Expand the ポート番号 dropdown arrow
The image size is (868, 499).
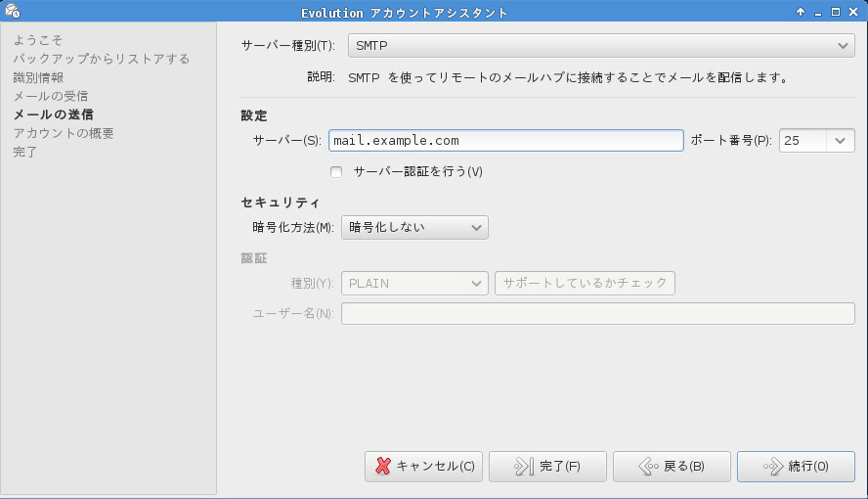point(841,141)
